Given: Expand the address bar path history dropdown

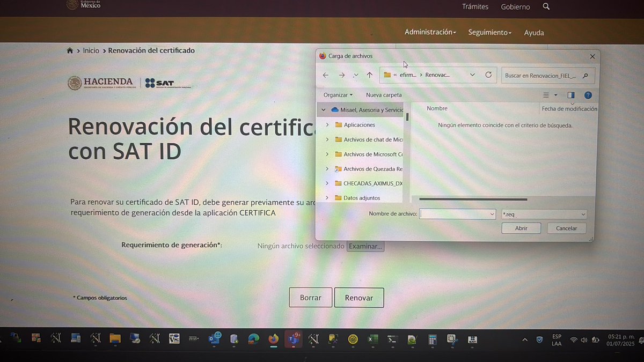Looking at the screenshot, I should pos(472,75).
